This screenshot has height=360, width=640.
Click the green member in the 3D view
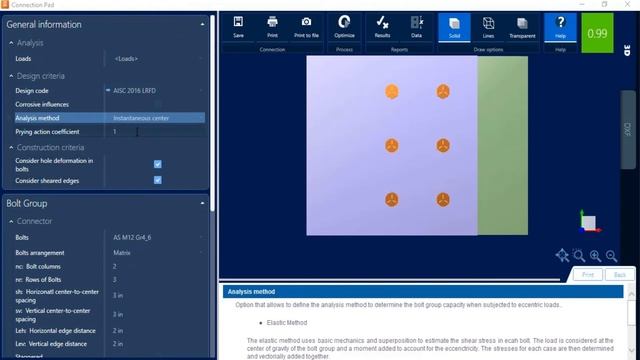(502, 145)
